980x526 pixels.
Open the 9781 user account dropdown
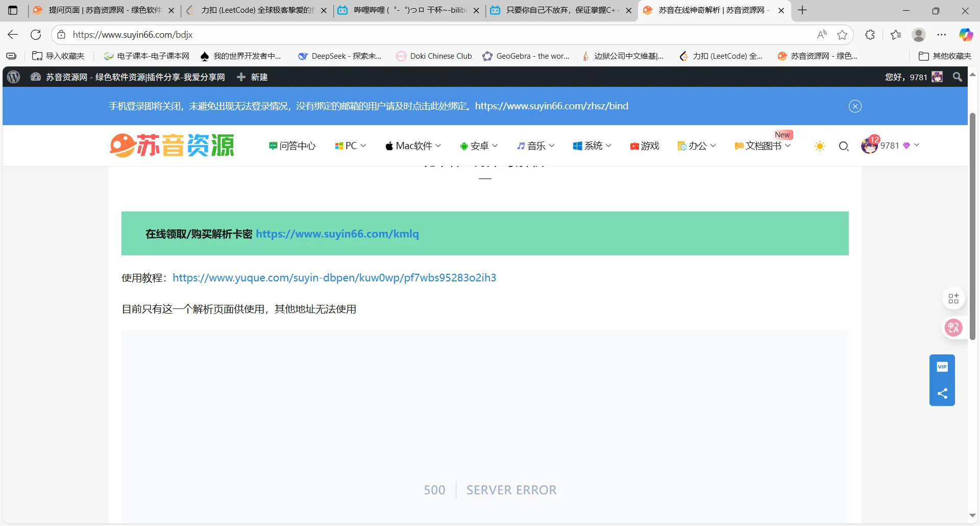tap(891, 146)
